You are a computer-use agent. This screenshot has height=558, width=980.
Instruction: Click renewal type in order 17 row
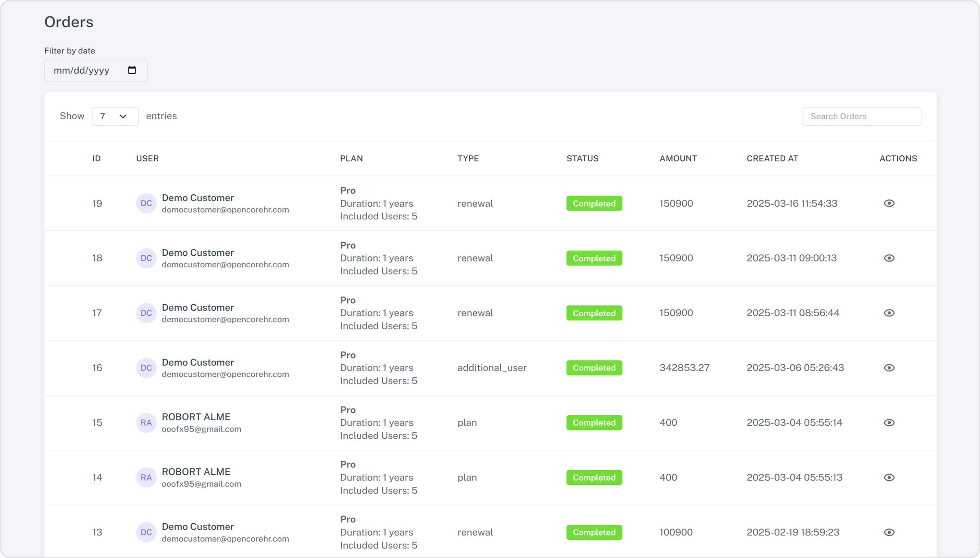pos(475,313)
